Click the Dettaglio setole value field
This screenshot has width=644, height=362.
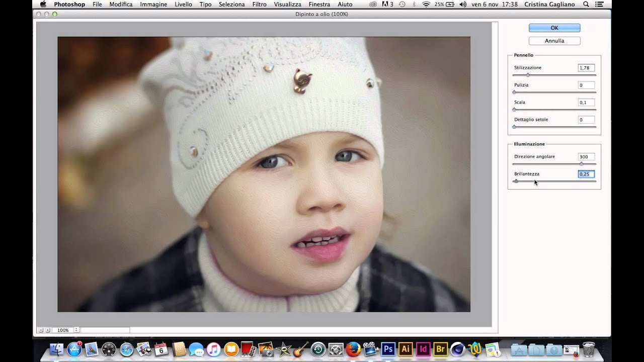tap(586, 120)
